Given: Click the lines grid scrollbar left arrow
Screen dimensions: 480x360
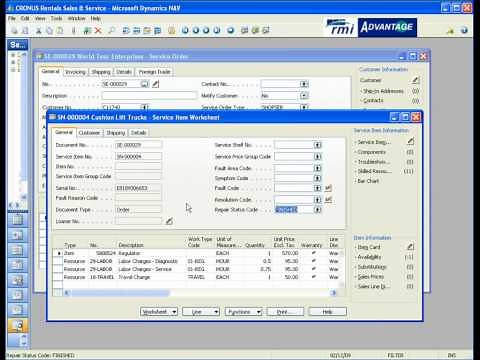Looking at the screenshot, I should (66, 293).
